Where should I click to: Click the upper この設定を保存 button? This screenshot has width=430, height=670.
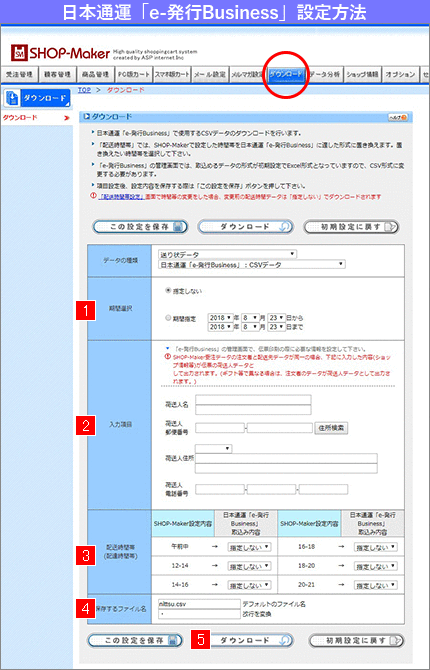pyautogui.click(x=140, y=226)
